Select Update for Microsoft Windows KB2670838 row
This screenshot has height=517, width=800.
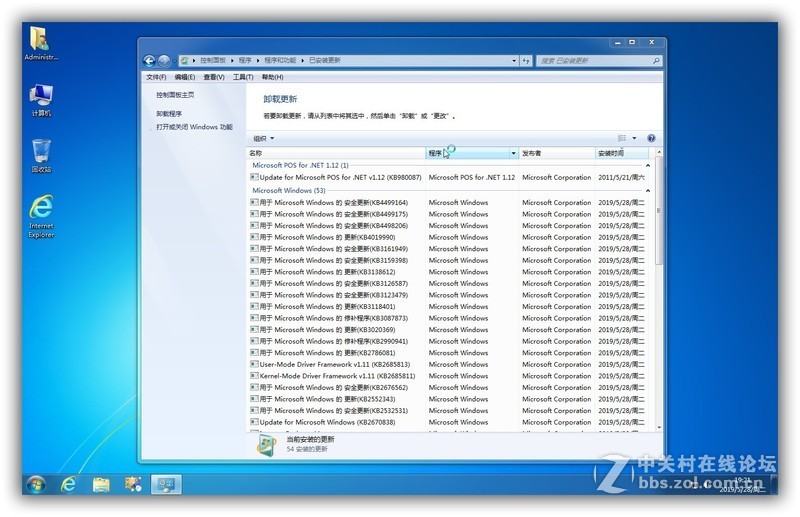(x=447, y=422)
